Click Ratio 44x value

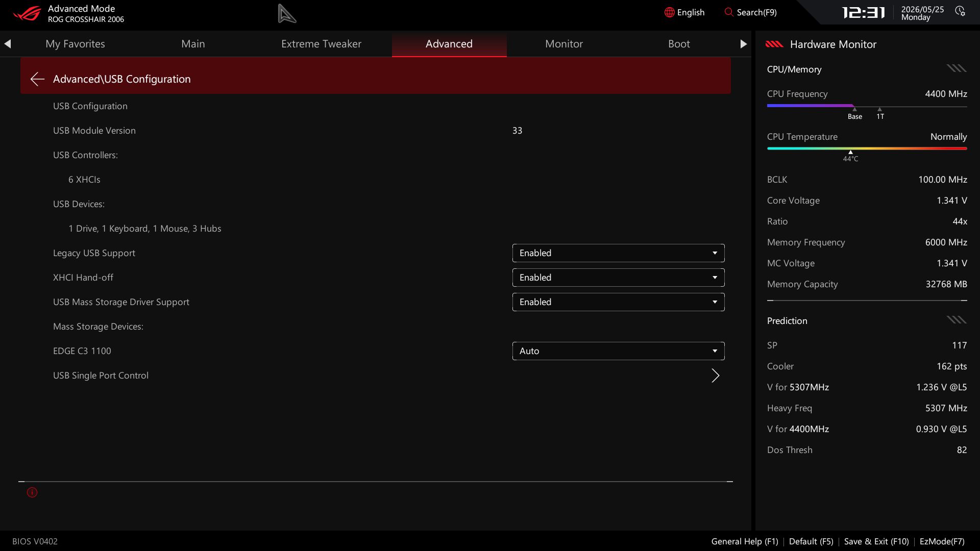pos(960,221)
